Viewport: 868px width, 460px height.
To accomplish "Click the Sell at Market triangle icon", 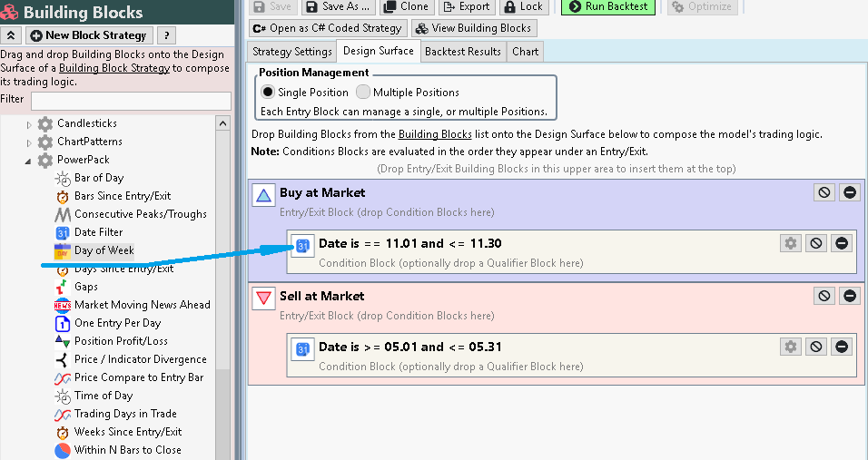I will tap(262, 299).
